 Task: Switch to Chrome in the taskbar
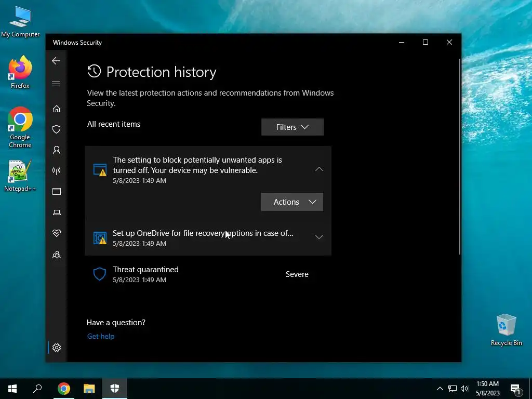(63, 389)
